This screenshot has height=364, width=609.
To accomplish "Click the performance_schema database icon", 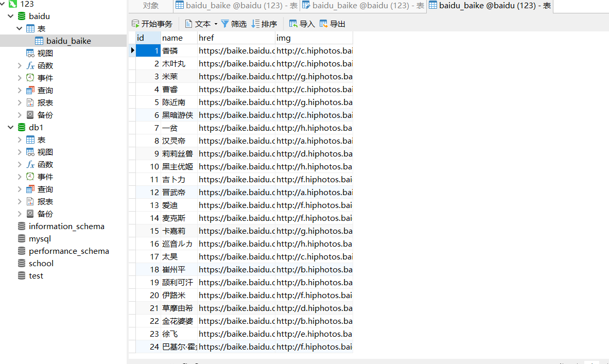I will coord(22,251).
